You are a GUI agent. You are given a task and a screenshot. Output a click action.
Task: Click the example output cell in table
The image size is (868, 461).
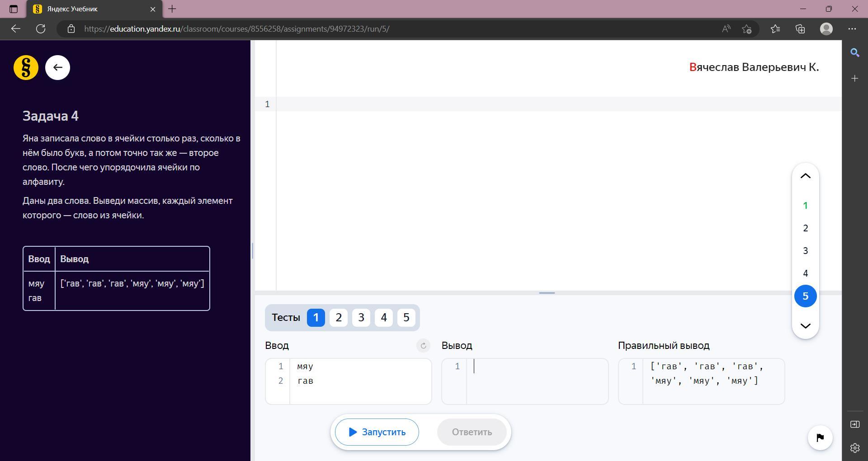coord(132,291)
